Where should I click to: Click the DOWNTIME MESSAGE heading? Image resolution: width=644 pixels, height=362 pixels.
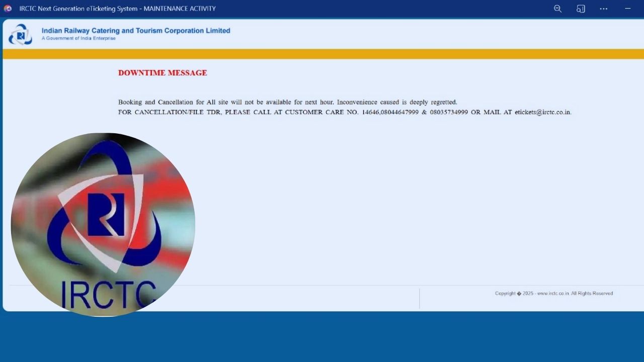[x=163, y=73]
